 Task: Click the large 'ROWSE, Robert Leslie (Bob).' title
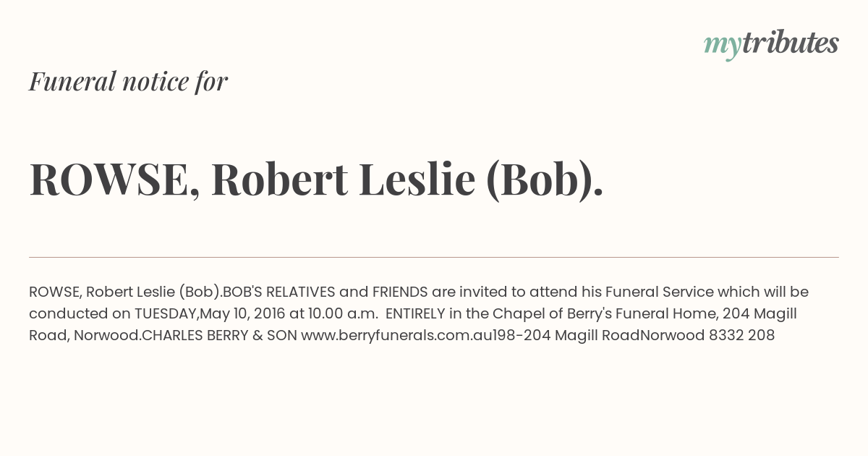tap(316, 180)
